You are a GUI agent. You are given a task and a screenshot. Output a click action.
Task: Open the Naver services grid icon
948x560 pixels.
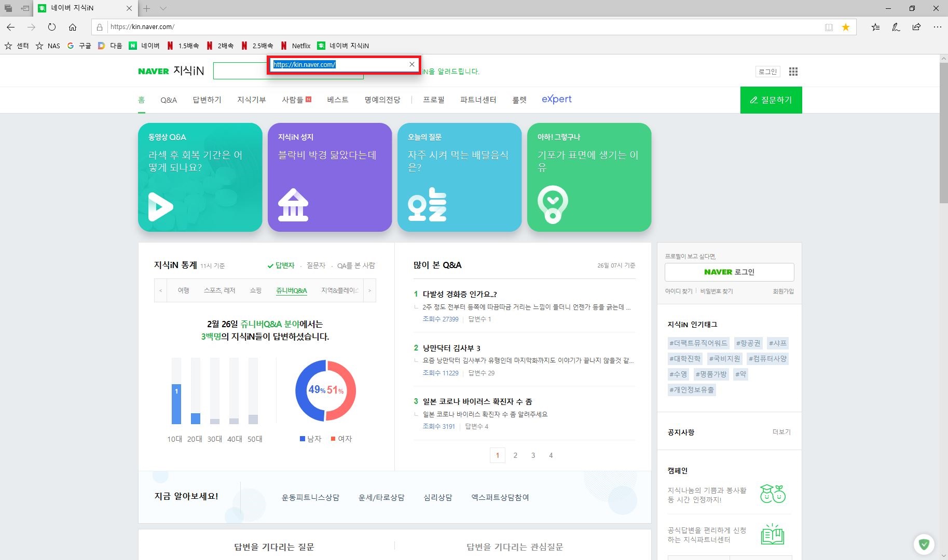793,72
